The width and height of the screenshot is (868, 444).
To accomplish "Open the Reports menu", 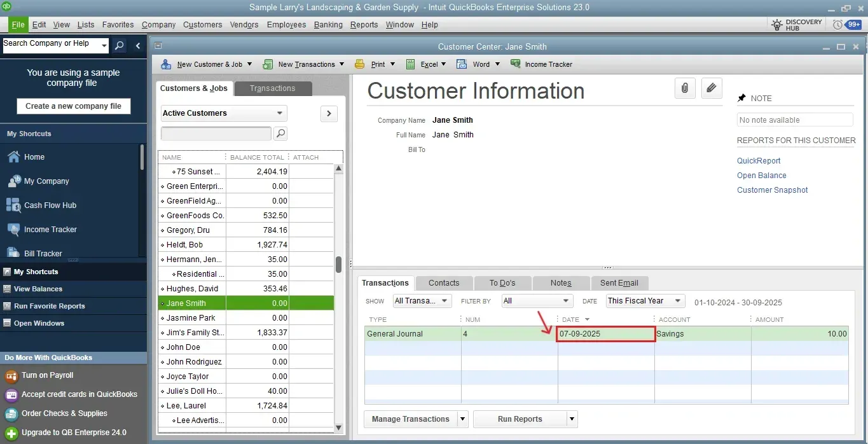I will click(364, 25).
